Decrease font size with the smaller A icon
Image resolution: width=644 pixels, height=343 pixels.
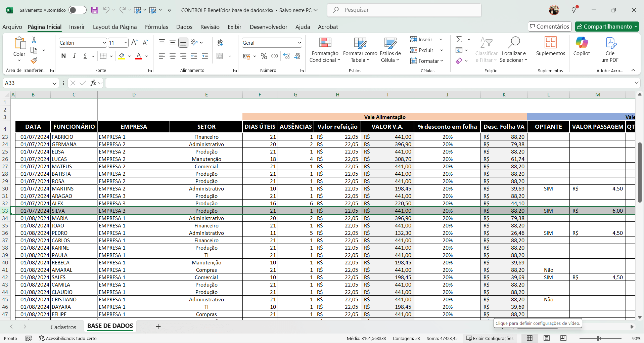pyautogui.click(x=145, y=43)
